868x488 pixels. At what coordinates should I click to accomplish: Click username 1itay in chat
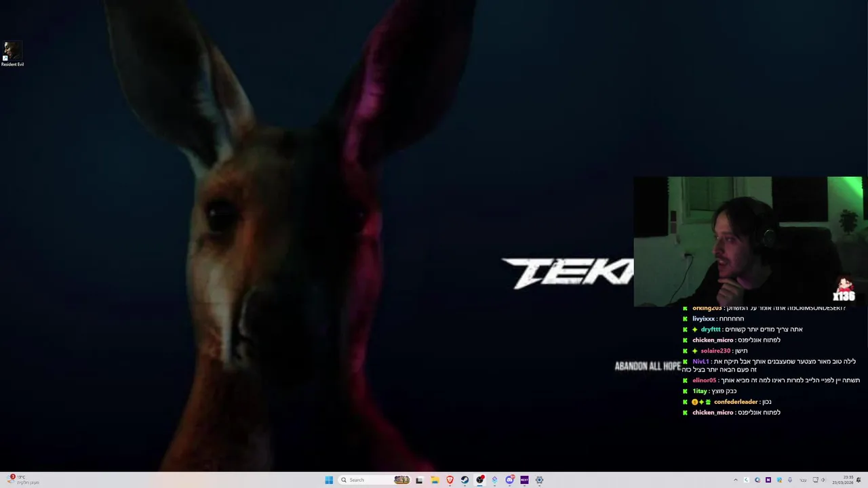700,391
